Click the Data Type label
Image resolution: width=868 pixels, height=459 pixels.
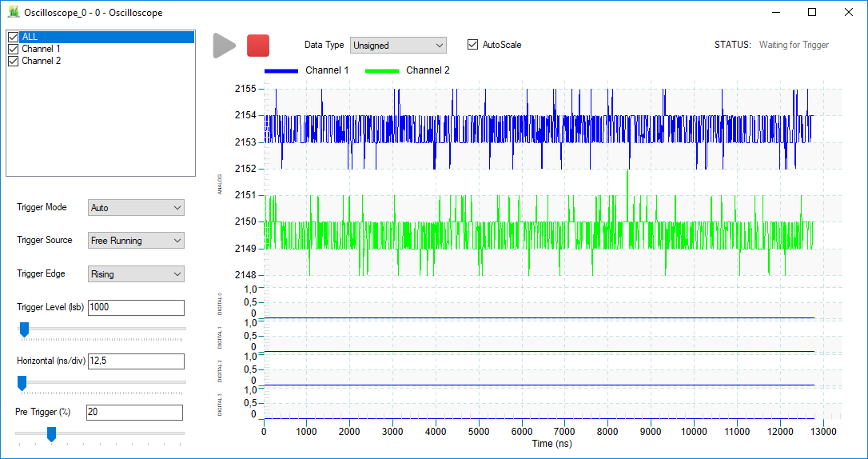click(324, 45)
